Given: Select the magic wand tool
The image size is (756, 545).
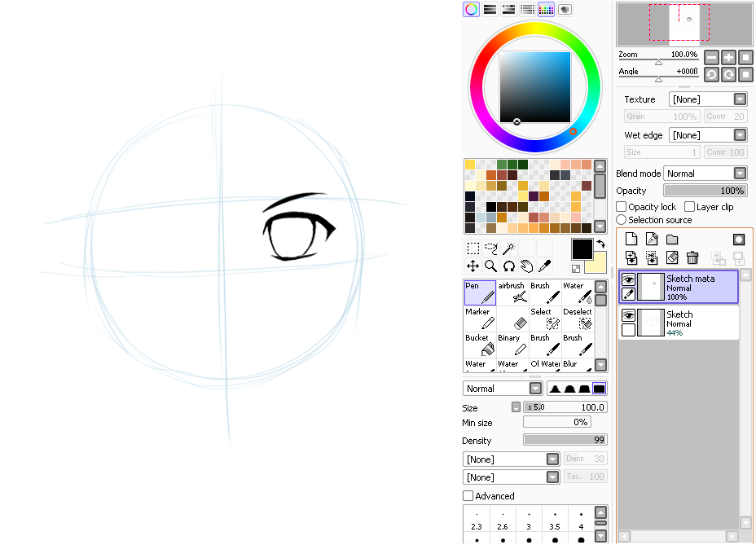Looking at the screenshot, I should [508, 248].
